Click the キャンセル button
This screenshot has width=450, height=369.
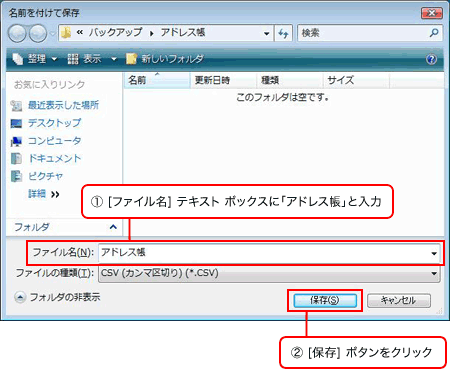[399, 300]
